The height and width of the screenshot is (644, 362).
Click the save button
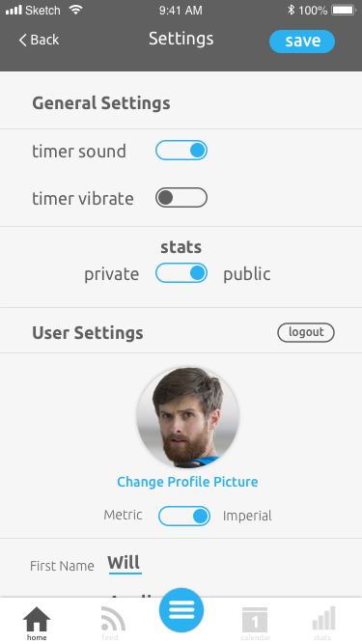(302, 42)
